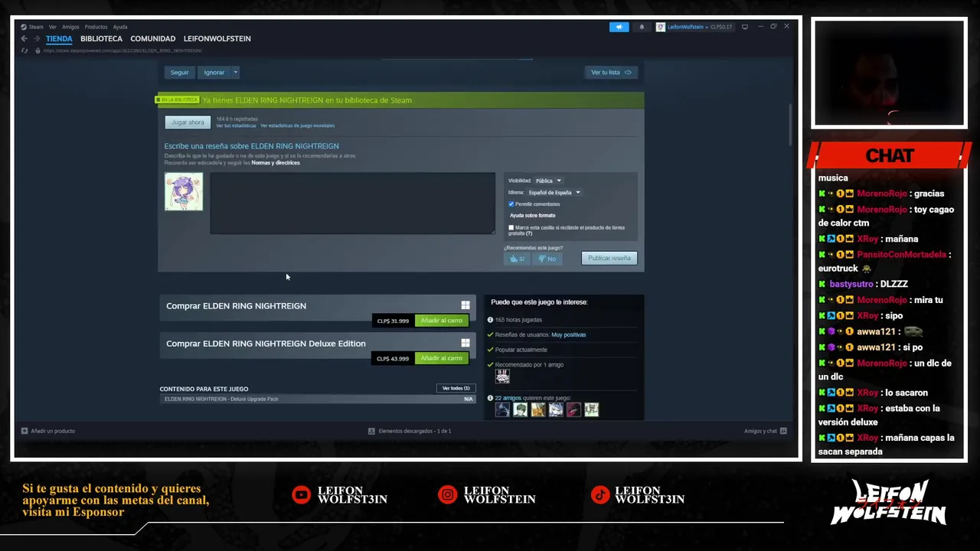Open the Muy positivas reviews link

(x=569, y=334)
